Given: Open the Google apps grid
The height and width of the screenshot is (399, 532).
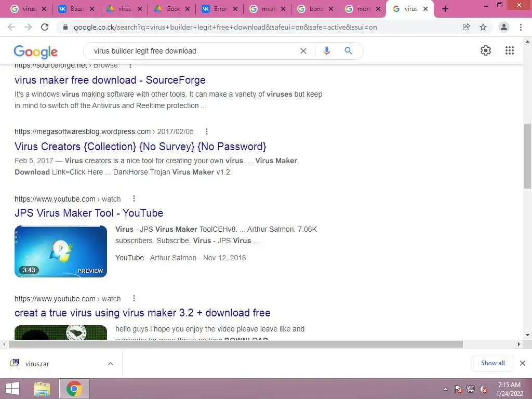Looking at the screenshot, I should pyautogui.click(x=510, y=50).
